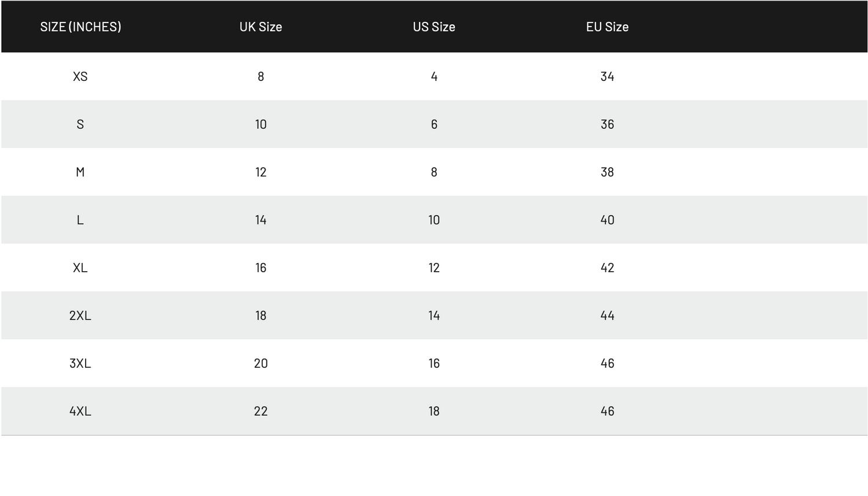Click the 3XL size row label
Image resolution: width=868 pixels, height=496 pixels.
[80, 364]
